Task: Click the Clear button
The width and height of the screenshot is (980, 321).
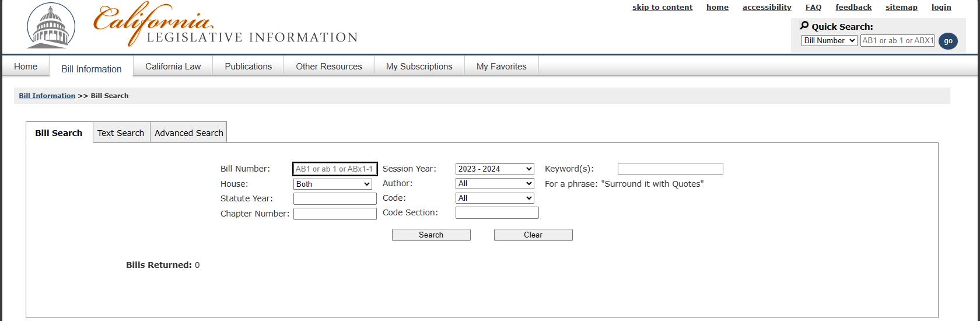Action: pyautogui.click(x=533, y=235)
